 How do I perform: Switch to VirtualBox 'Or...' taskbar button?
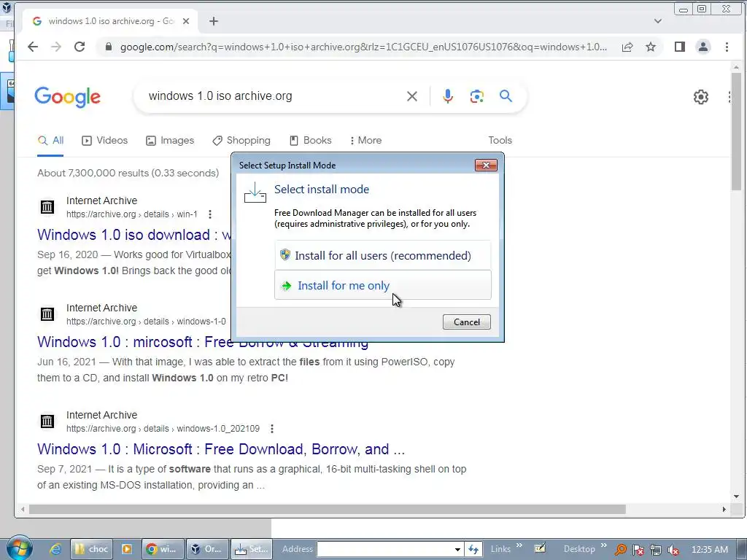tap(207, 549)
